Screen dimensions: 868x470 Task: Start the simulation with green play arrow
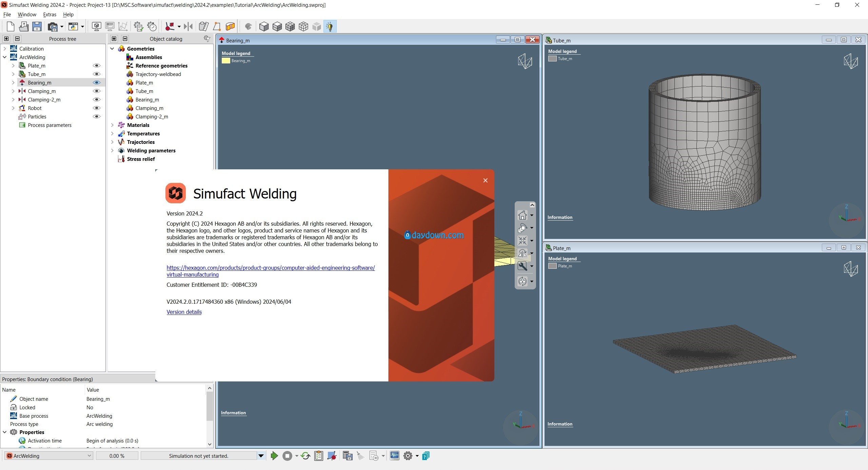tap(274, 456)
